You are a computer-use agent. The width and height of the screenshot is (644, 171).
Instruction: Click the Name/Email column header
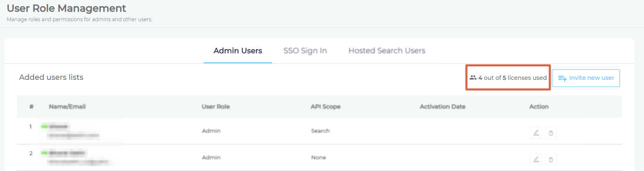pos(67,107)
